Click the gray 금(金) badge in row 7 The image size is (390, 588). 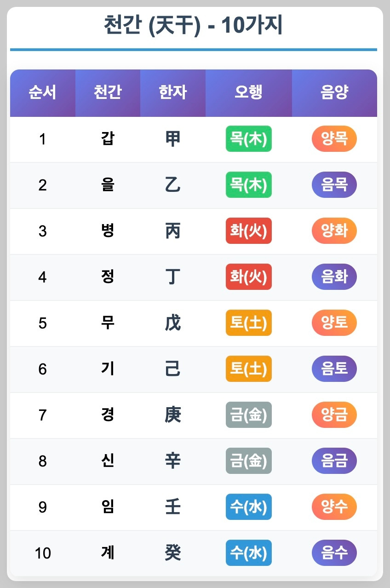248,415
